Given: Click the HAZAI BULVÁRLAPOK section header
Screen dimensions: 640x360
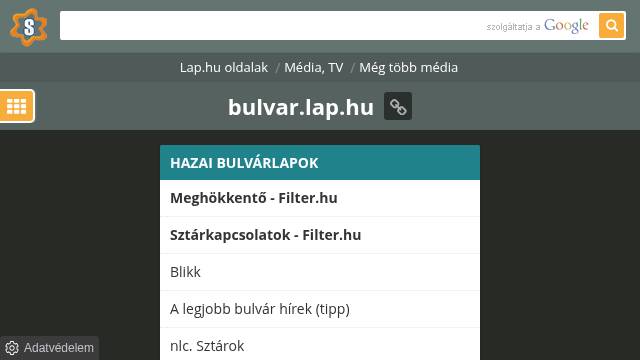Looking at the screenshot, I should tap(320, 162).
